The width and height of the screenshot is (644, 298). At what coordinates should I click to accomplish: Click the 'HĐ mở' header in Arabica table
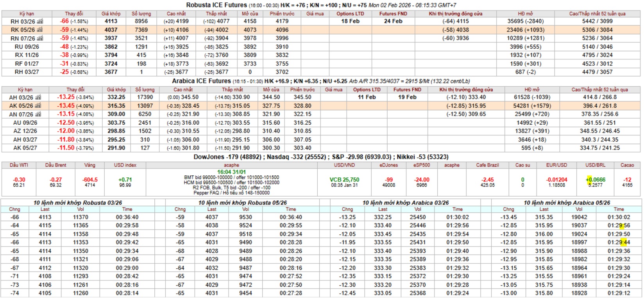click(x=532, y=90)
